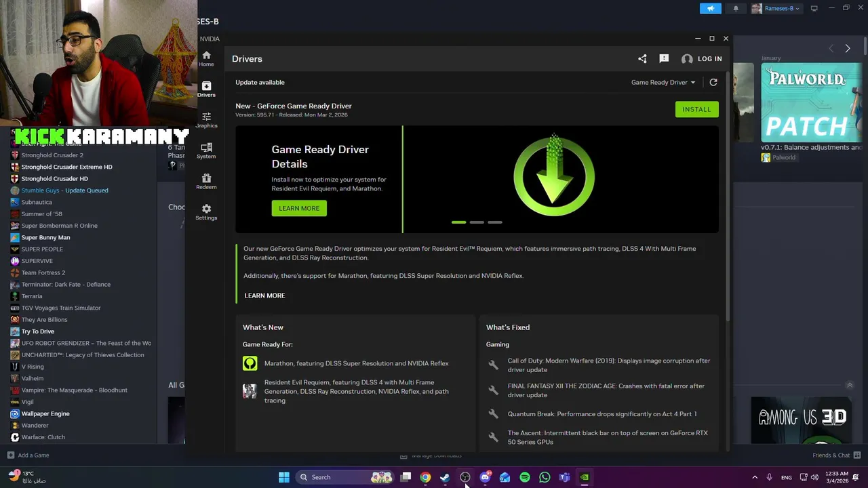
Task: Open WhatsApp from the taskbar
Action: tap(545, 477)
